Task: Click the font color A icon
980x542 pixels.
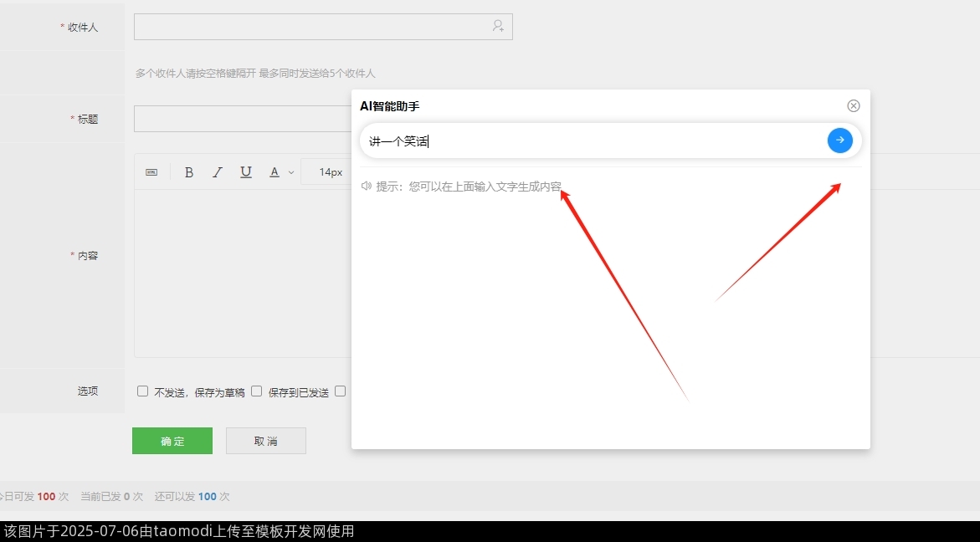Action: click(274, 172)
